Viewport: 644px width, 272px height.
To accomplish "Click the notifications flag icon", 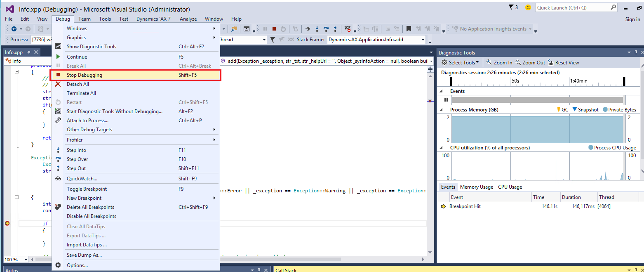I will [512, 7].
